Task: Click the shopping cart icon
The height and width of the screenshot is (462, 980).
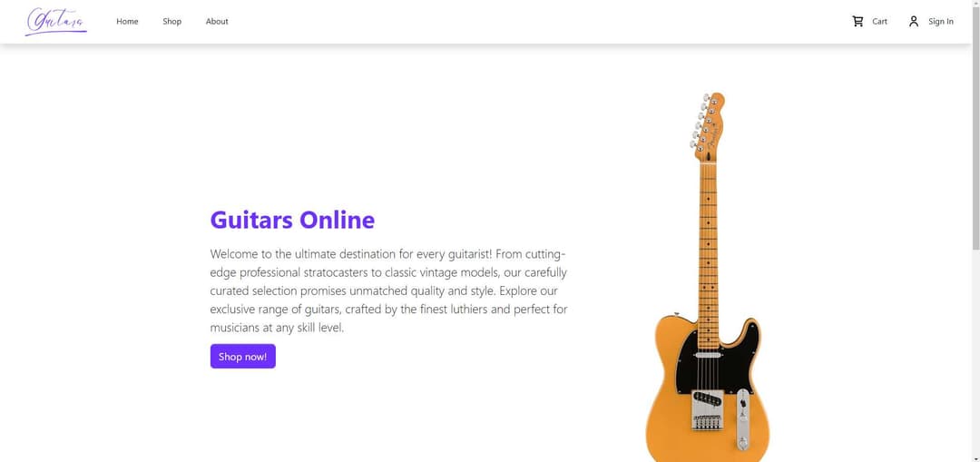Action: 857,21
